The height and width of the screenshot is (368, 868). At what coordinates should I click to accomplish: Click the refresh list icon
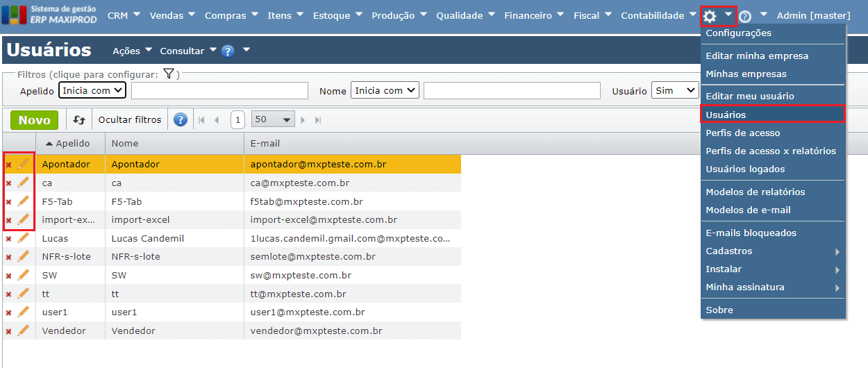pyautogui.click(x=79, y=120)
